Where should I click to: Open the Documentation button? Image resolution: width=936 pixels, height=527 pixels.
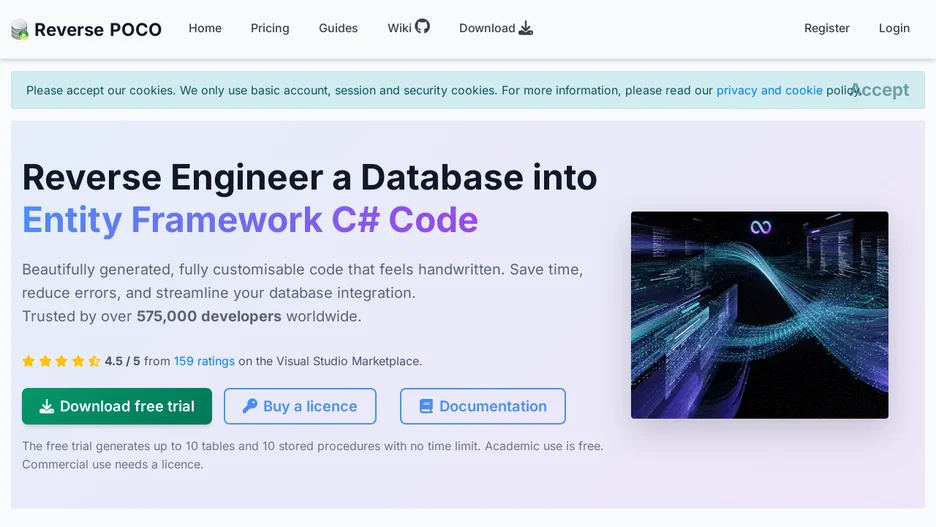483,406
